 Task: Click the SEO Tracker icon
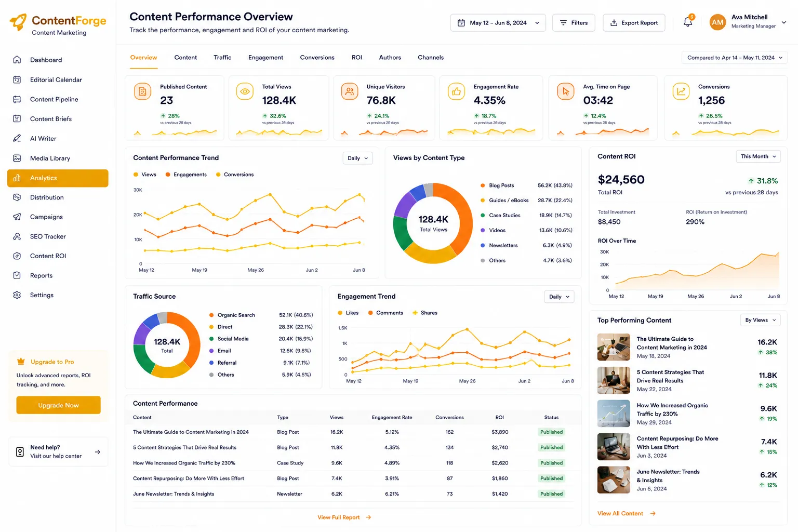[x=17, y=236]
